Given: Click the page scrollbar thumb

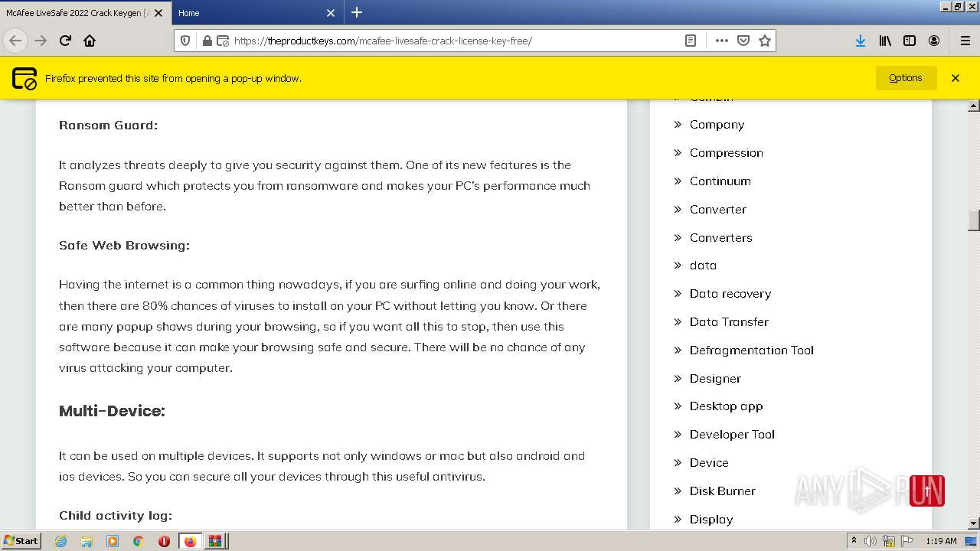Looking at the screenshot, I should (x=974, y=220).
